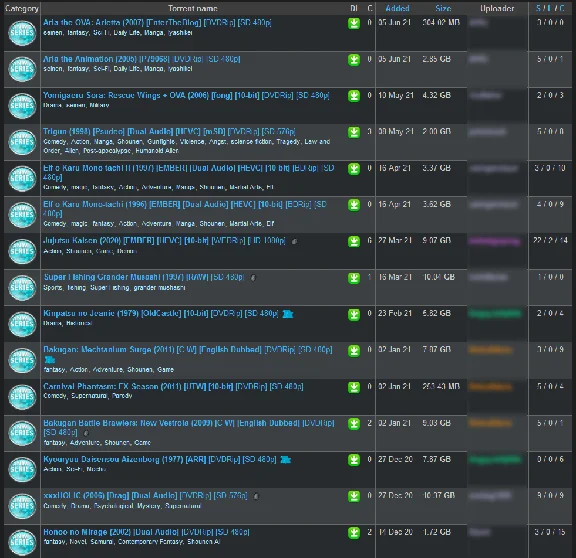Download Elf o Karu Mono-tachi II (1997)
Viewport: 576px width, 558px height.
[x=354, y=169]
